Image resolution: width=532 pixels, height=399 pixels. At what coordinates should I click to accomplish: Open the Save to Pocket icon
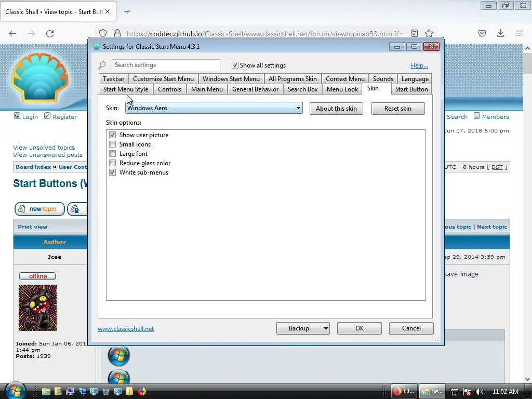[482, 33]
